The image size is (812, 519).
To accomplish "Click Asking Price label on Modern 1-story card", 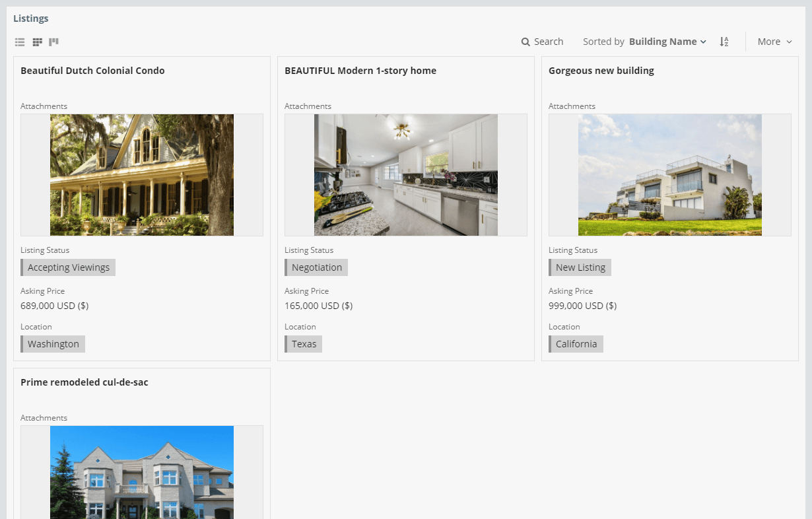I will click(306, 291).
